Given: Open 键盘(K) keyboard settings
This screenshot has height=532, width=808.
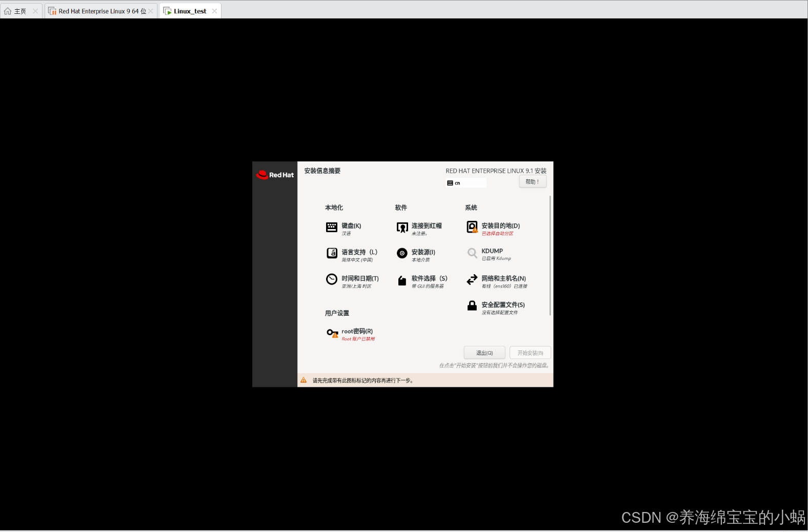Looking at the screenshot, I should click(x=351, y=226).
